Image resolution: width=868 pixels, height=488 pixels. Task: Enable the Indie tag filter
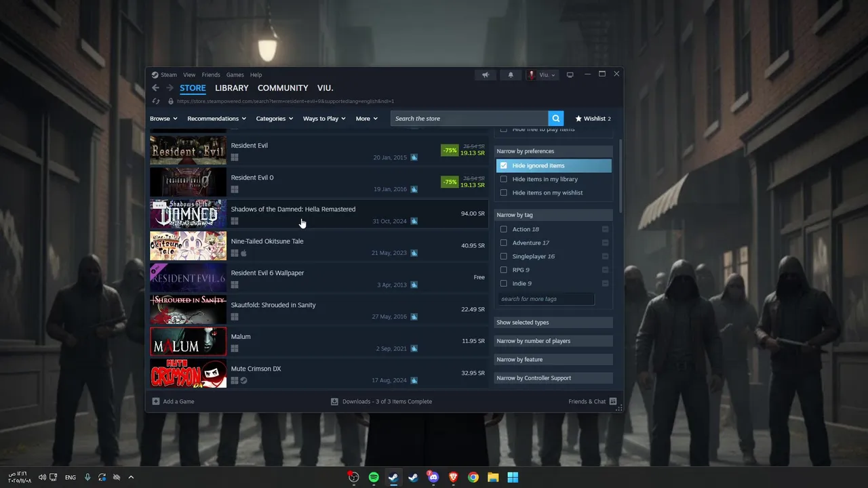[x=503, y=283]
